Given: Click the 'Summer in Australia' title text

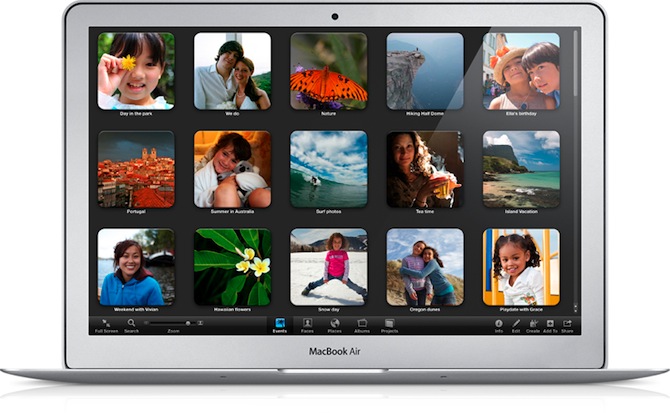Looking at the screenshot, I should click(232, 211).
